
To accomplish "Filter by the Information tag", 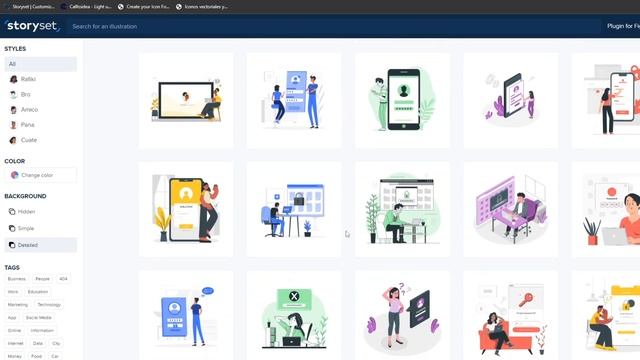I will pyautogui.click(x=42, y=331).
